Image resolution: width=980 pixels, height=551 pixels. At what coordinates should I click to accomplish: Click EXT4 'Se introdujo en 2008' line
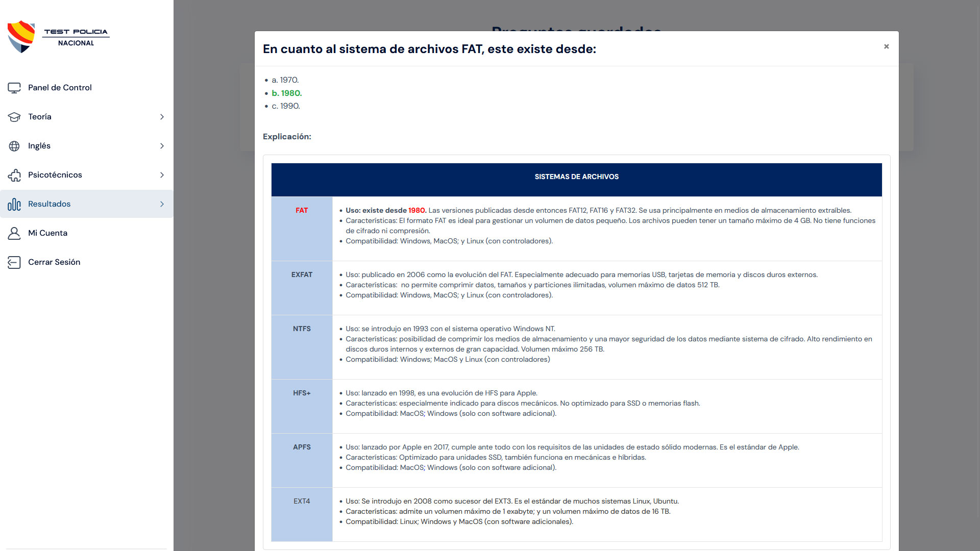click(512, 501)
